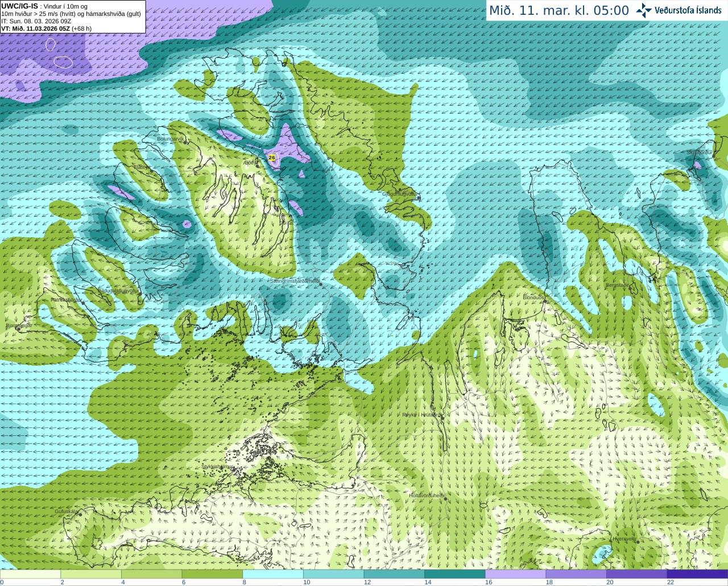
Task: Click the Gjögurflugvöllur station dot
Action: click(419, 198)
